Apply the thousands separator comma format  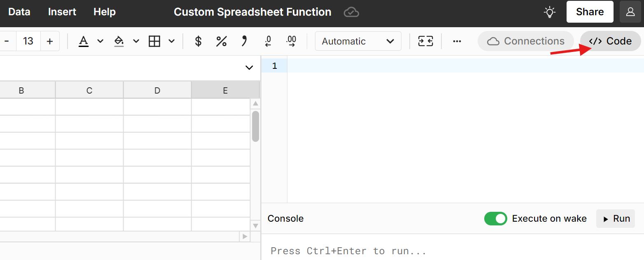pos(244,41)
